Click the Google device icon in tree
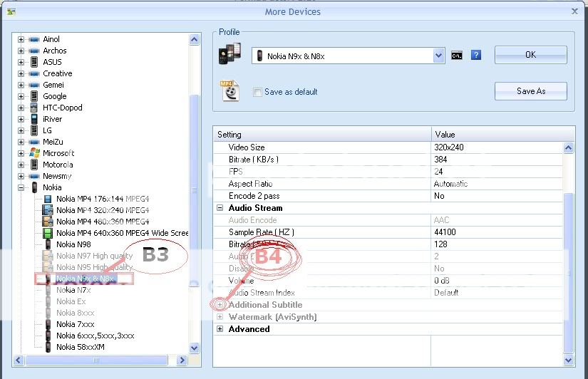 click(33, 96)
